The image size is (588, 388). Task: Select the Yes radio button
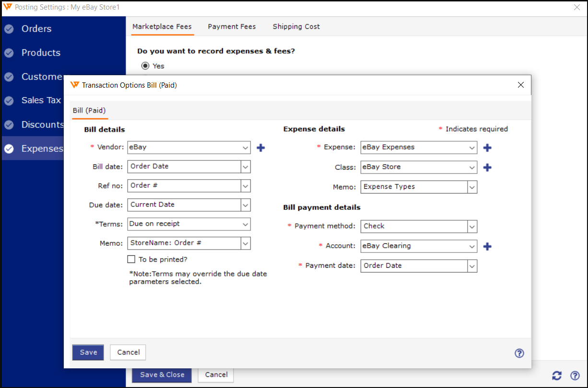pos(145,66)
